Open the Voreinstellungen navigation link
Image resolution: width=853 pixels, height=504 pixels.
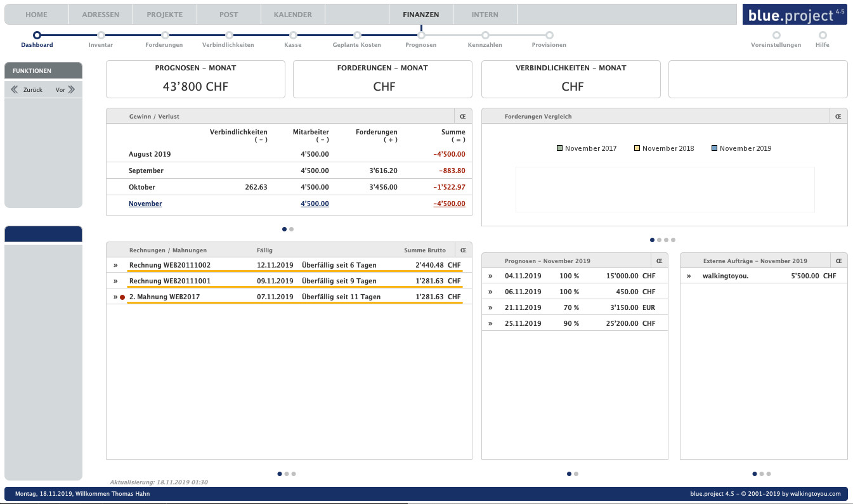point(775,44)
